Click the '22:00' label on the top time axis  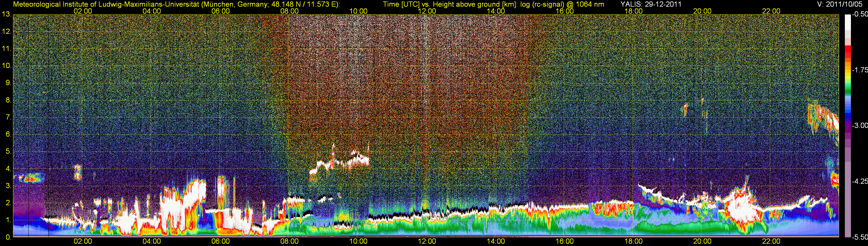[771, 11]
